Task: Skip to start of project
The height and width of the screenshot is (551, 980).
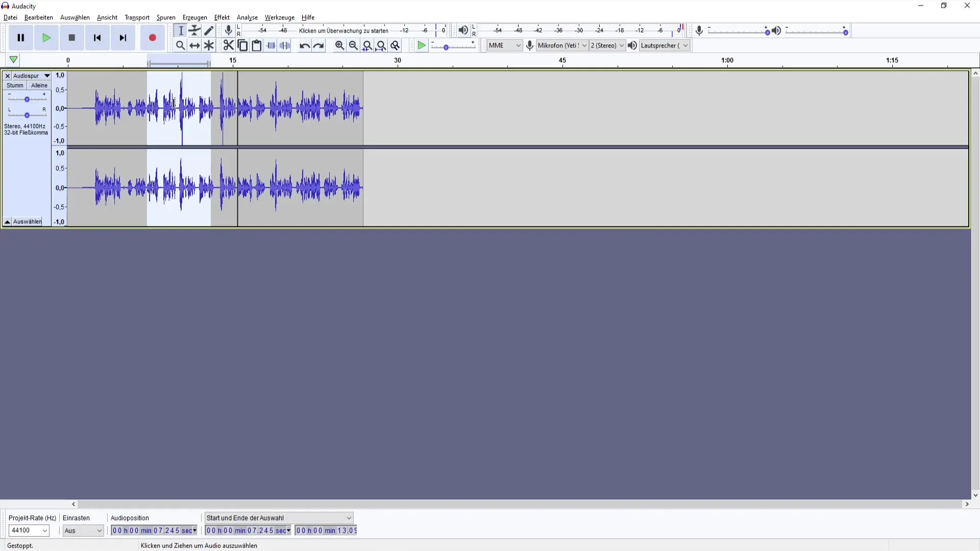Action: (97, 38)
